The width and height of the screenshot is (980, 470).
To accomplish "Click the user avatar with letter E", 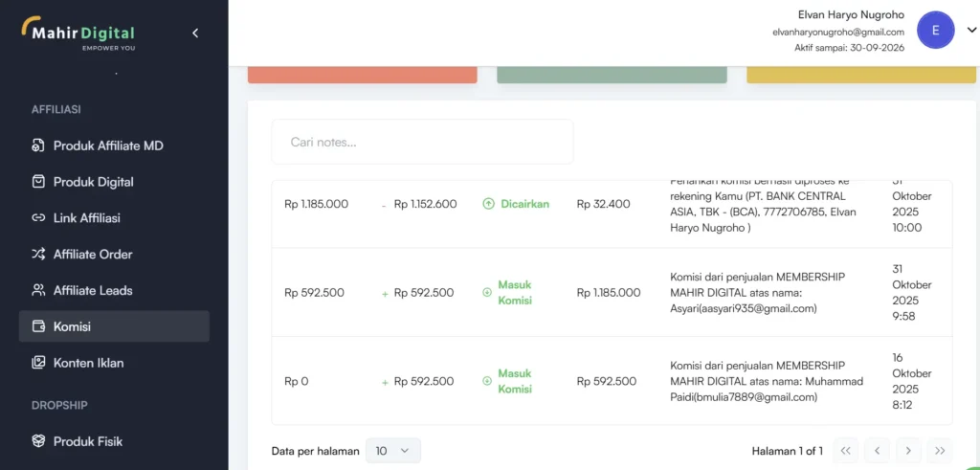I will tap(935, 31).
